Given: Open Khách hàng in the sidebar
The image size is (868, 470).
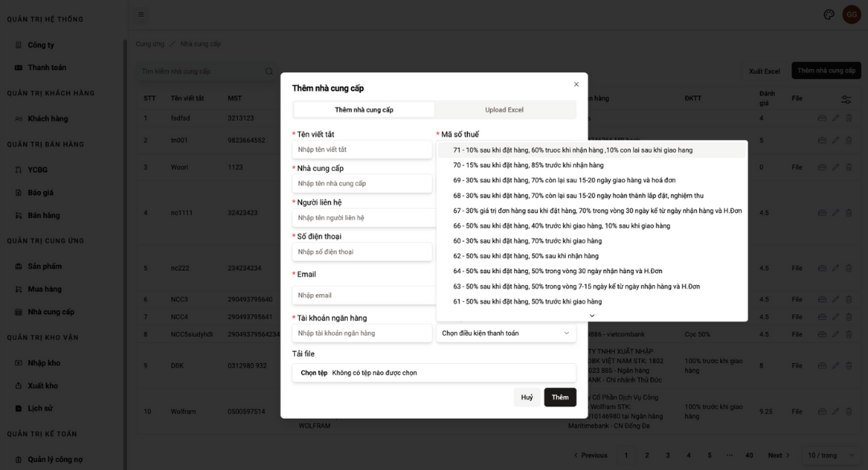Looking at the screenshot, I should pos(47,119).
